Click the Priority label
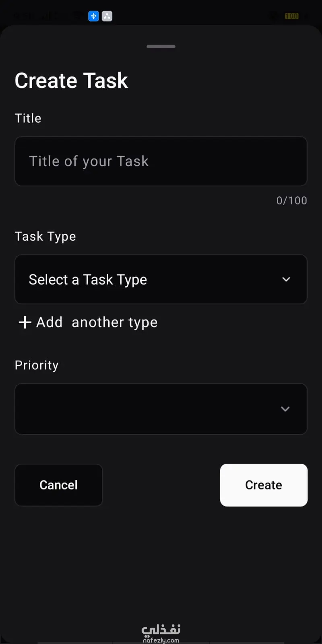This screenshot has height=644, width=322. pos(37,365)
